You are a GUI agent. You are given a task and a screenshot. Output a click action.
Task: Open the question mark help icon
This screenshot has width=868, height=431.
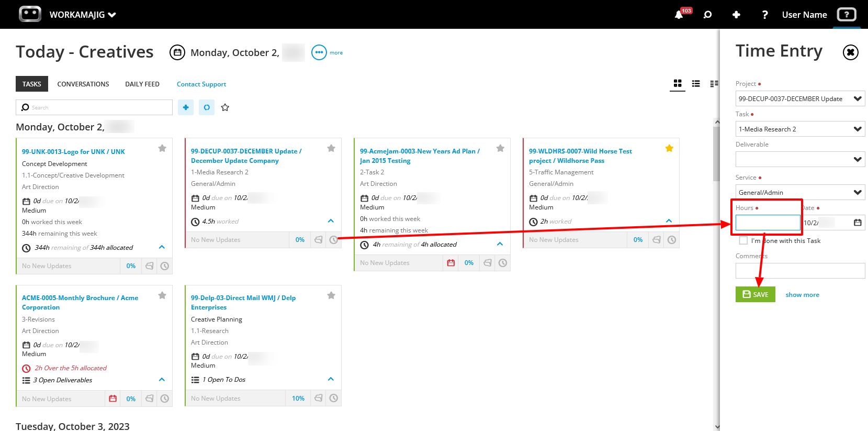click(x=765, y=15)
